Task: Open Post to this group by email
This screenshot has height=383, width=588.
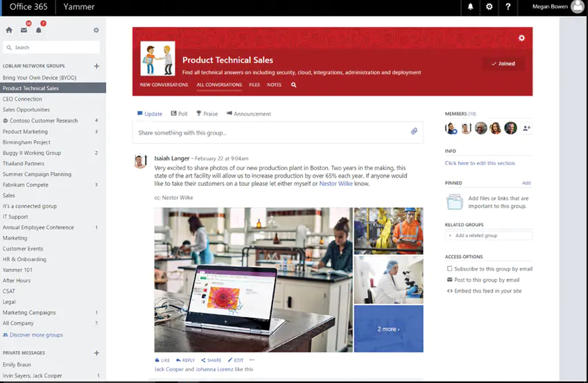Action: (483, 280)
